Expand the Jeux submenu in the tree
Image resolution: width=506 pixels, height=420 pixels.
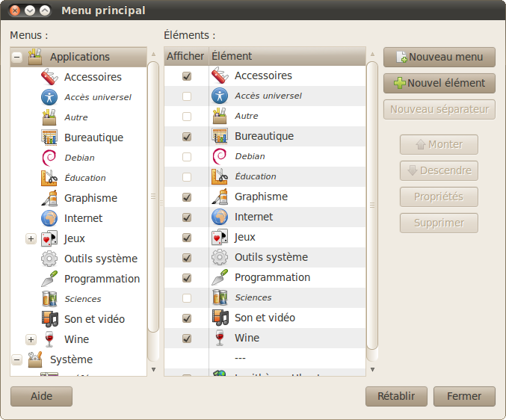[31, 239]
